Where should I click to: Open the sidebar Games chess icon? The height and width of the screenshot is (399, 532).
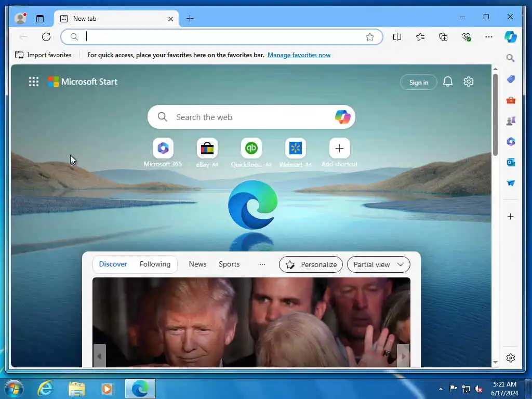(x=511, y=121)
